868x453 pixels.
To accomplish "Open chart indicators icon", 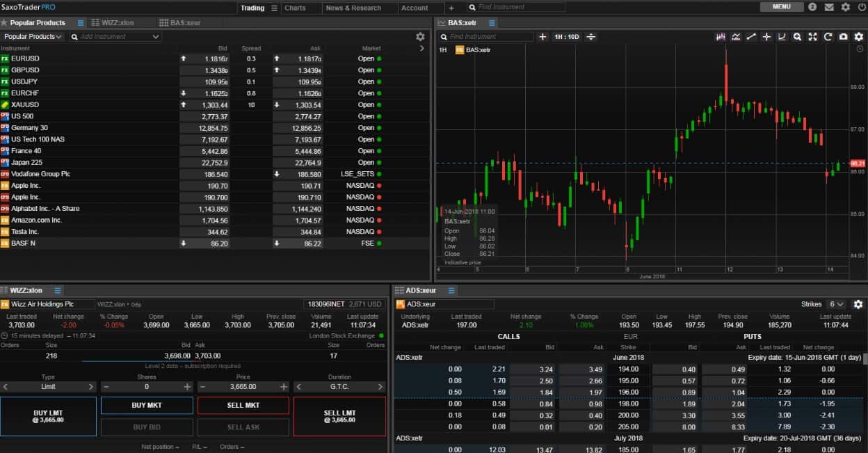I will point(736,37).
